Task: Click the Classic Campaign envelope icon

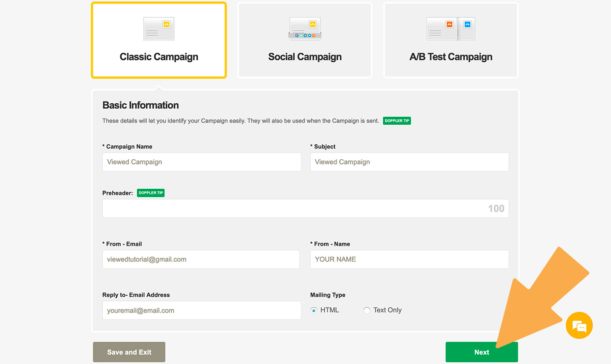Action: (159, 29)
